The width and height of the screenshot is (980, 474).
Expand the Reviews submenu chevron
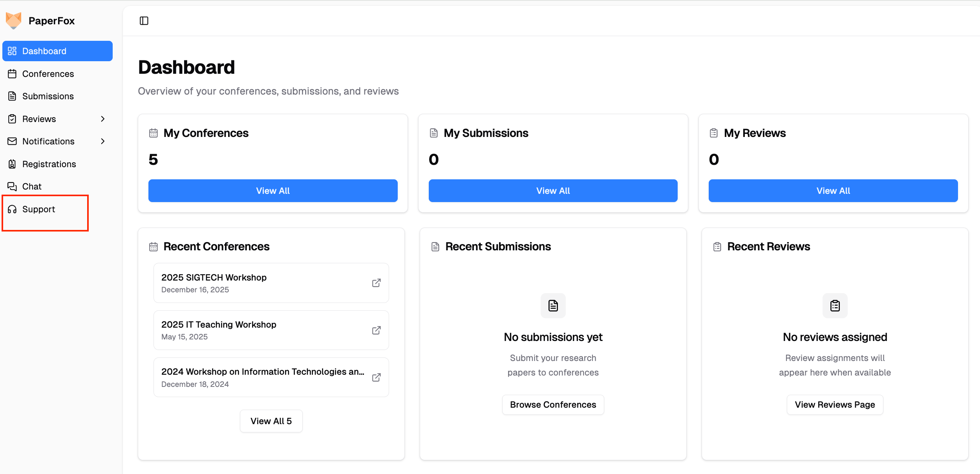[103, 119]
